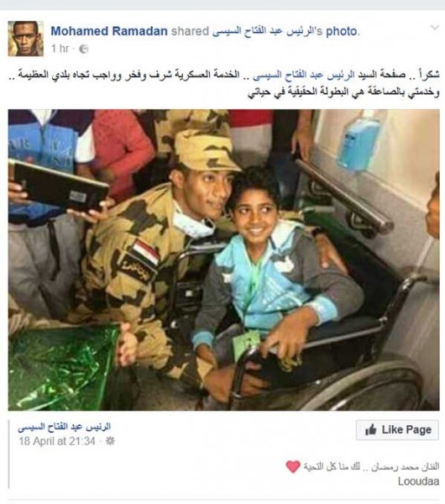445x504 pixels.
Task: Open the '1 hr' post timestamp
Action: (60, 49)
